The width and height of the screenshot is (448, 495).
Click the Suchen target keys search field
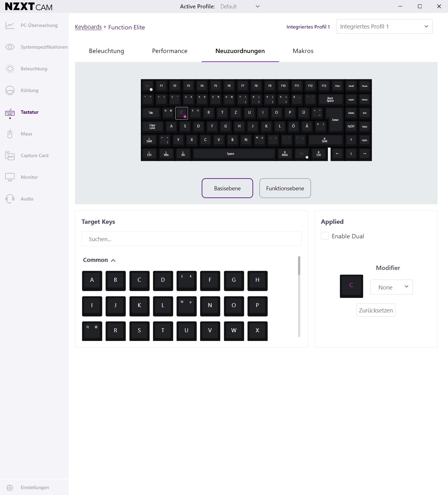click(191, 239)
